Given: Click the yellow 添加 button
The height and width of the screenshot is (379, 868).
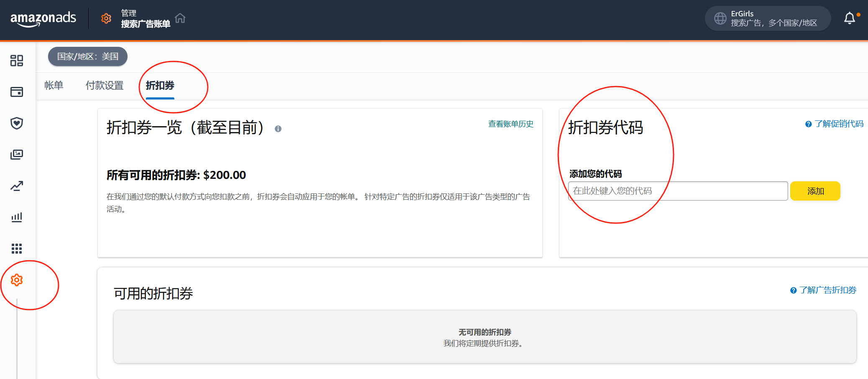Looking at the screenshot, I should [815, 191].
